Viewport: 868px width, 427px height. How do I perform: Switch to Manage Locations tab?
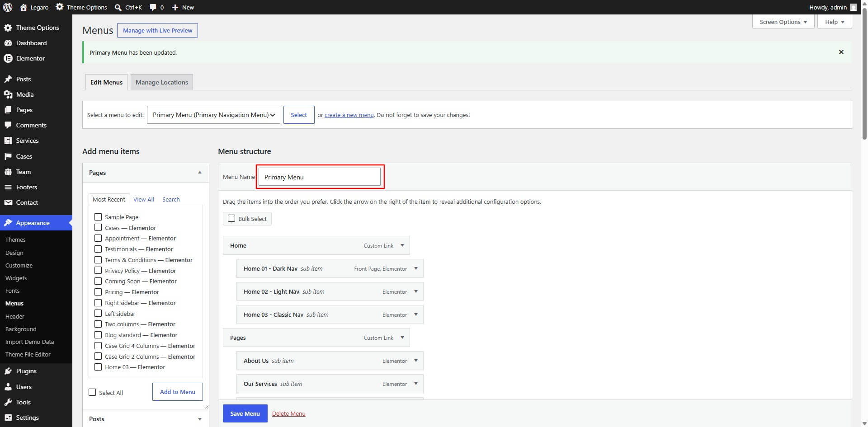click(x=162, y=82)
